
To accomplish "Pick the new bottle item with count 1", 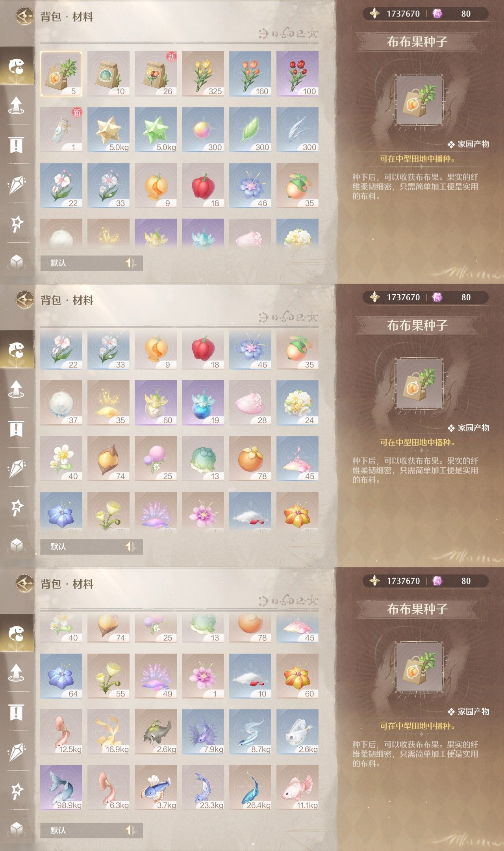I will click(61, 130).
